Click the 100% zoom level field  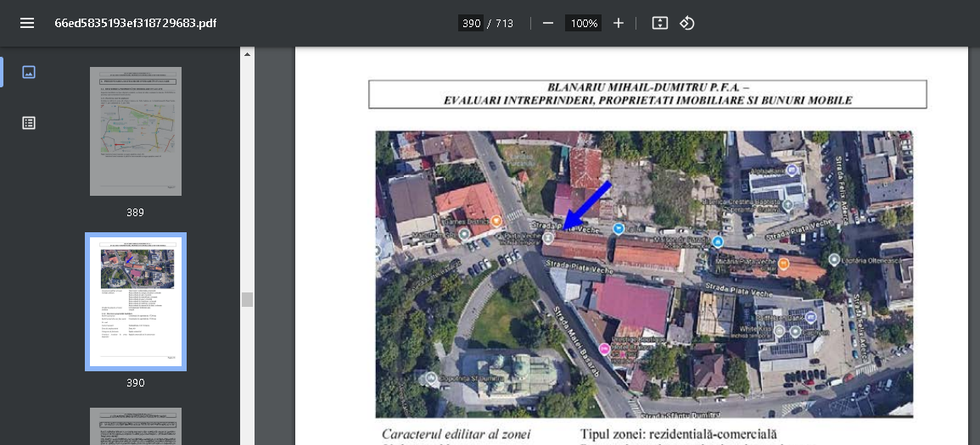(x=584, y=24)
